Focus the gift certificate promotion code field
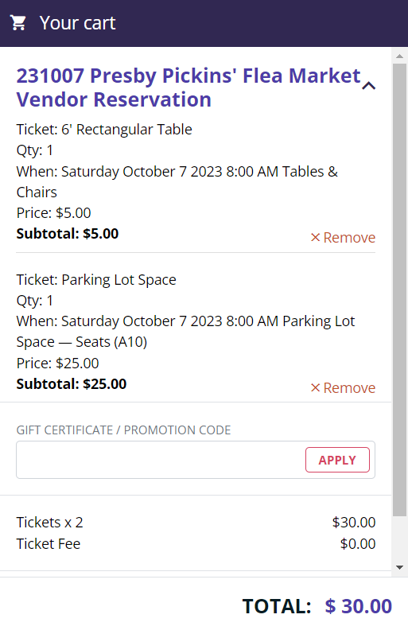 click(x=160, y=460)
